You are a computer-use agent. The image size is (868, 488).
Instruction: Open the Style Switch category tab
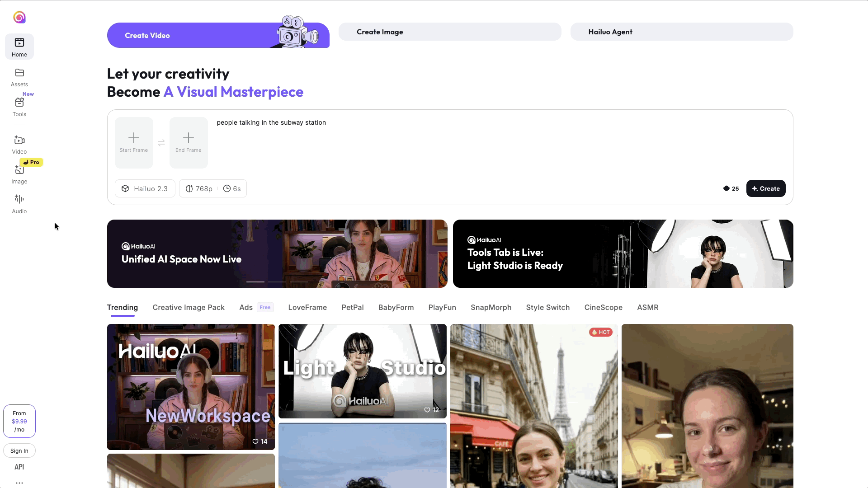coord(547,307)
